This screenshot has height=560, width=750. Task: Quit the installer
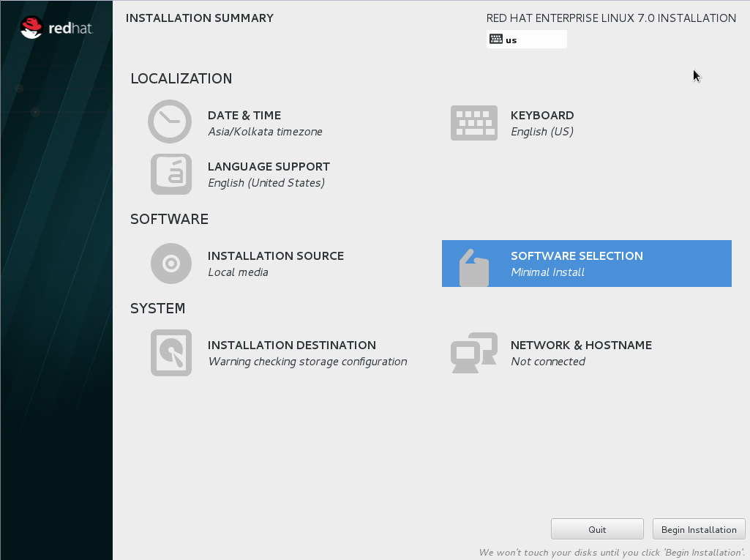597,529
